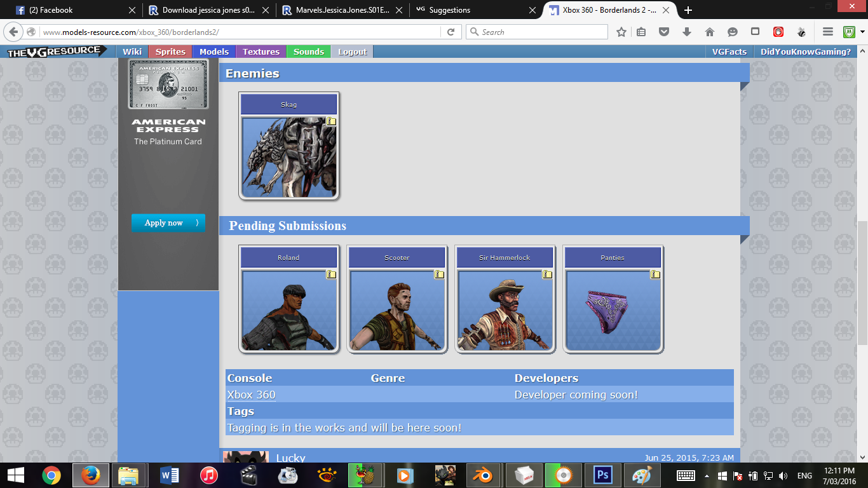Follow the Xbox 360 console link

[252, 395]
